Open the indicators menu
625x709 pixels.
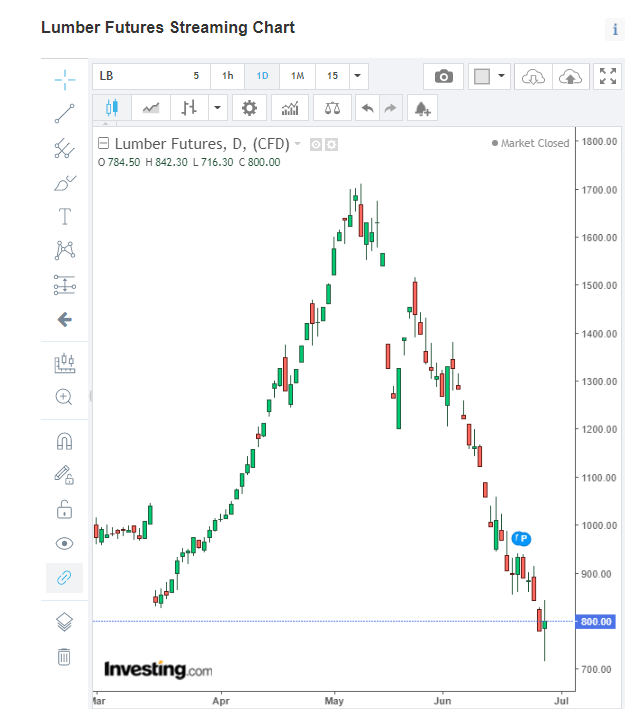[x=290, y=108]
